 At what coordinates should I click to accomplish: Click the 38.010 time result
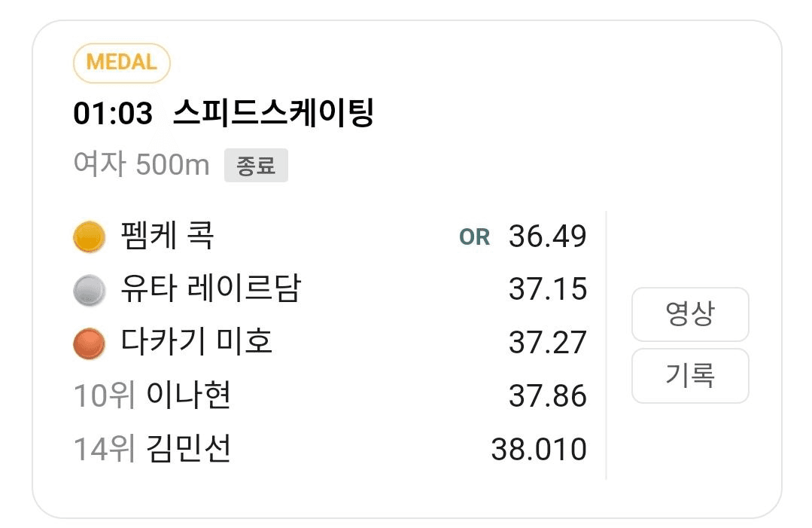point(538,450)
